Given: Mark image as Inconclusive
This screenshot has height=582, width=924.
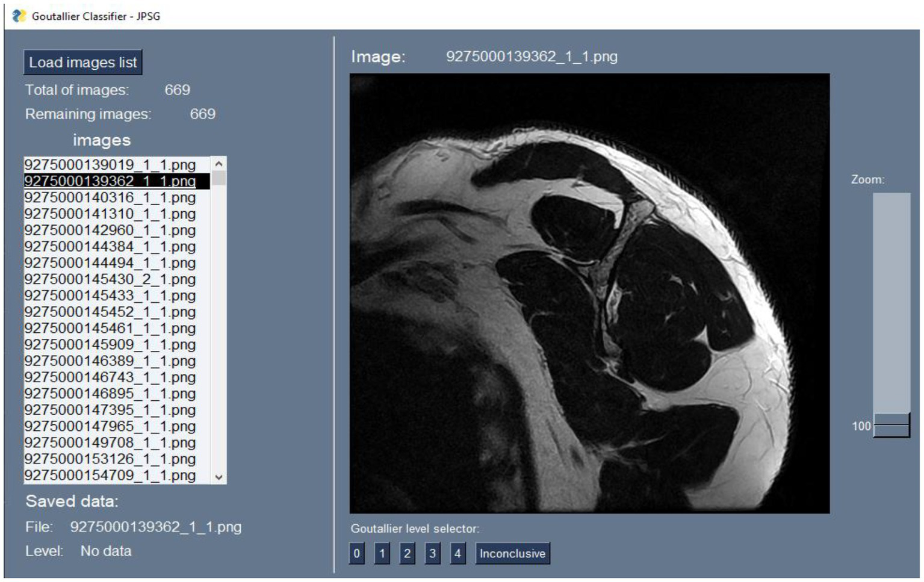Looking at the screenshot, I should [x=512, y=554].
